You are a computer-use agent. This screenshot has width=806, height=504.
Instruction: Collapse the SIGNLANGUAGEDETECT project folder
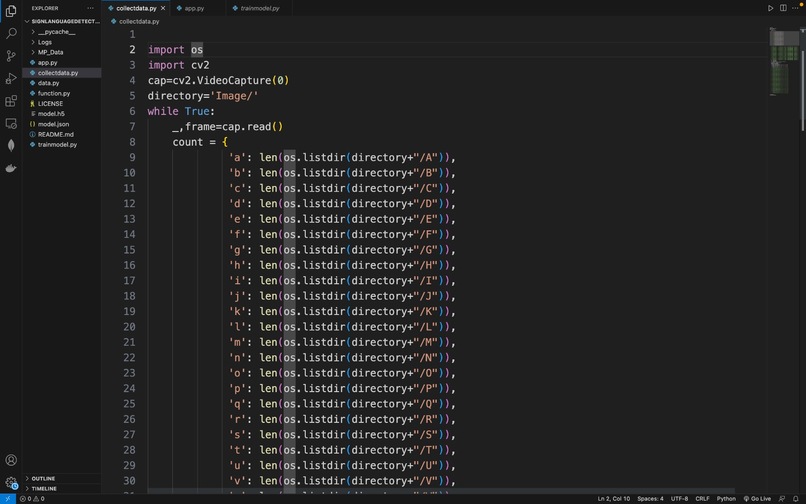click(x=62, y=22)
